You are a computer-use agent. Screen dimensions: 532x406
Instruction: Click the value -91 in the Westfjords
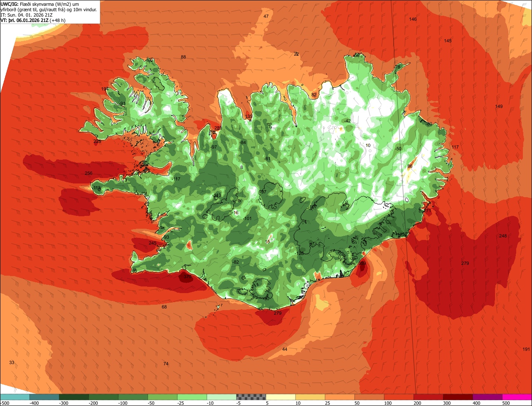click(x=122, y=103)
